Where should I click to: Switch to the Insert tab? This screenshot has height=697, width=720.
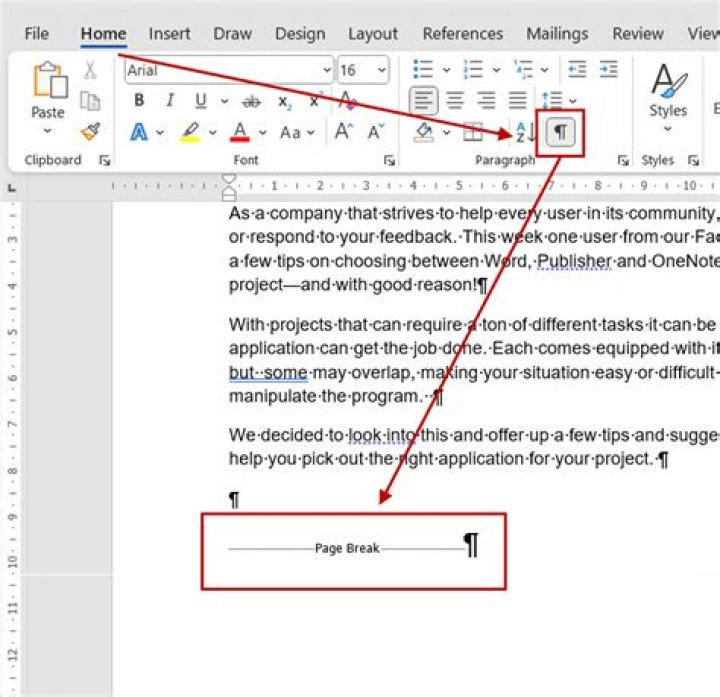(169, 34)
